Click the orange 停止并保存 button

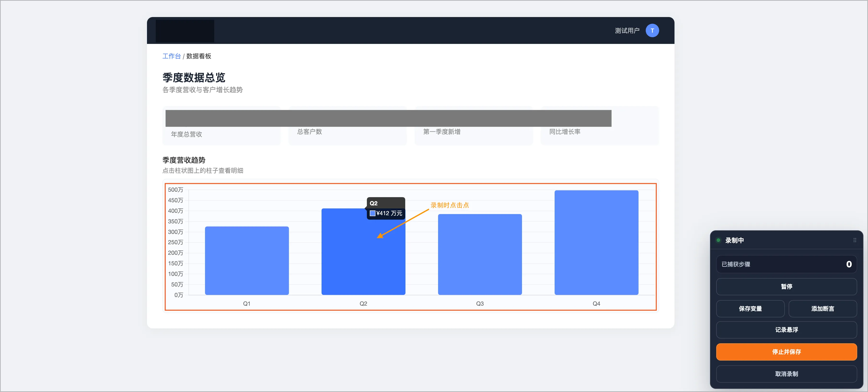coord(786,351)
